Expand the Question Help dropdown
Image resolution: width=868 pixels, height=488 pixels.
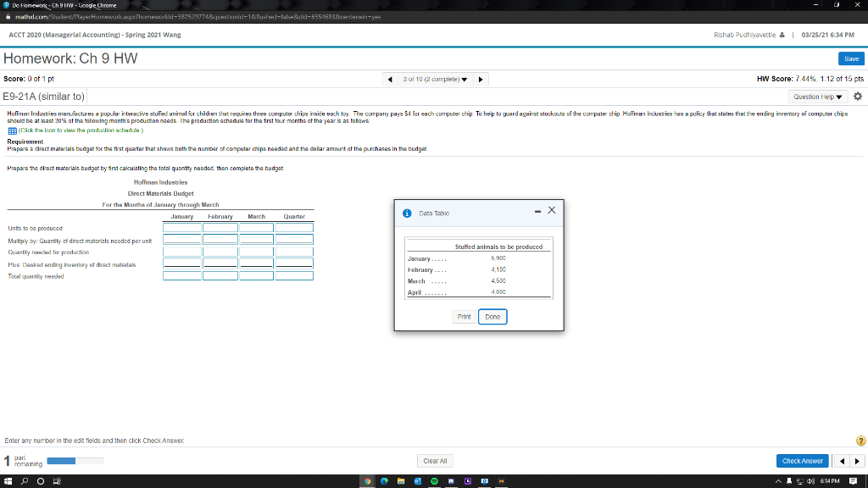(817, 97)
